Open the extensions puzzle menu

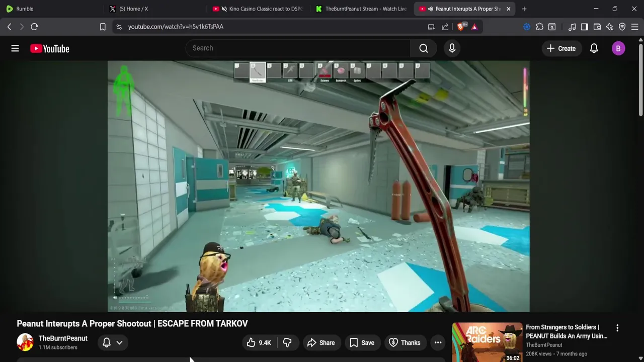pos(539,27)
